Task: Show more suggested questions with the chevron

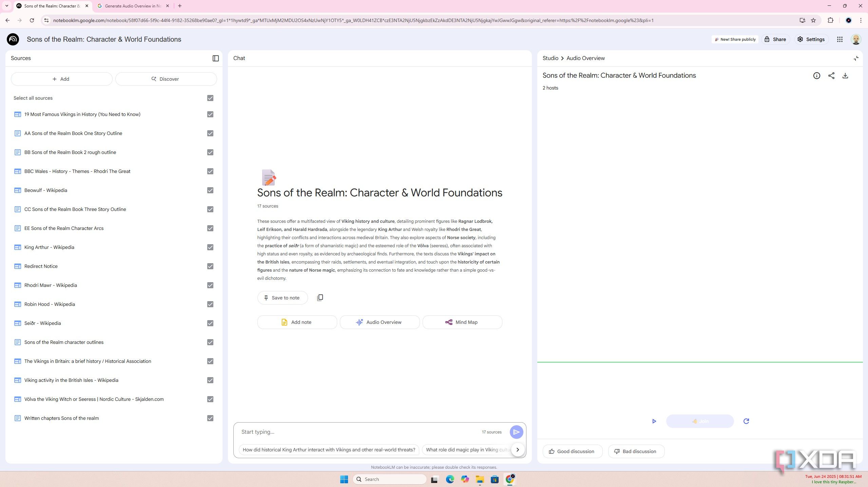Action: [x=518, y=450]
